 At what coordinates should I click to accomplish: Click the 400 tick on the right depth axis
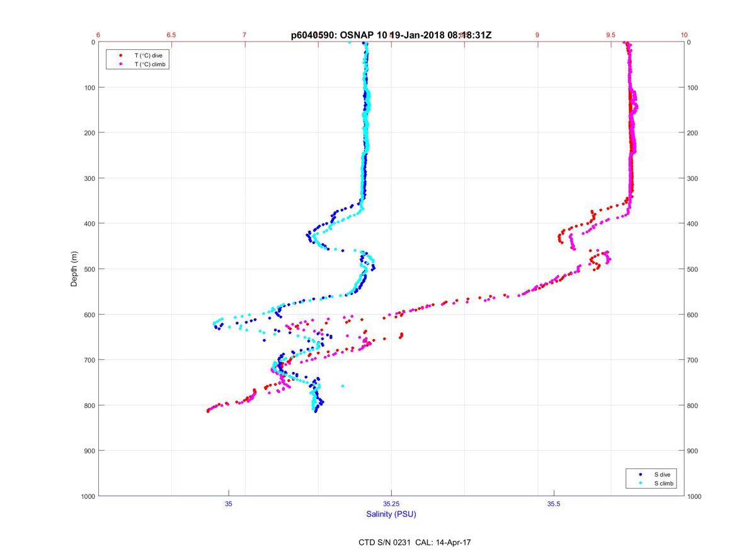[x=694, y=224]
